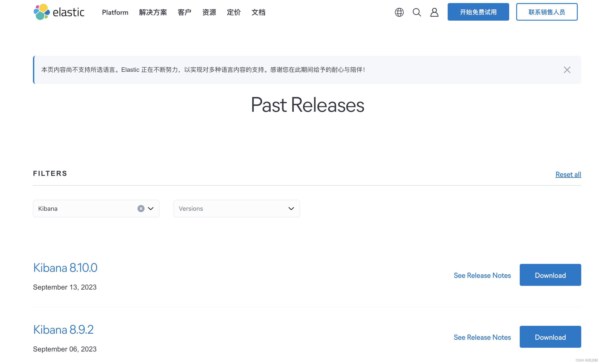The width and height of the screenshot is (601, 364).
Task: Click the Past Releases heading
Action: (307, 105)
